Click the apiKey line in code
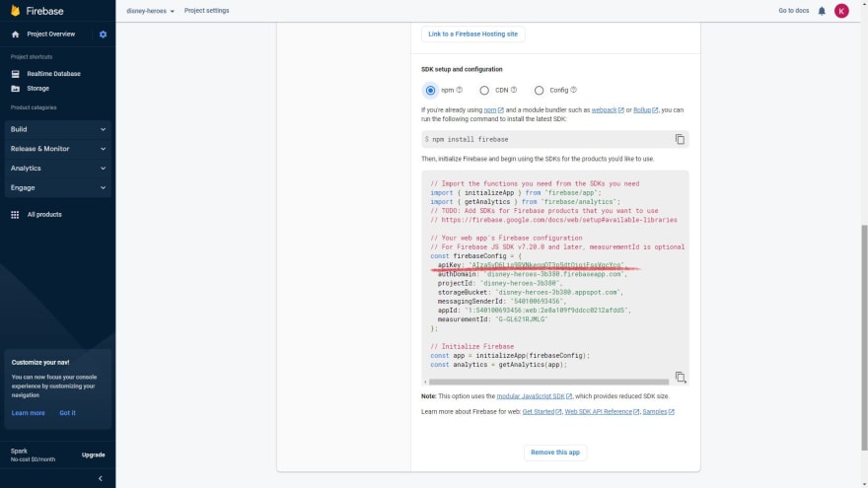868x488 pixels. coord(531,265)
